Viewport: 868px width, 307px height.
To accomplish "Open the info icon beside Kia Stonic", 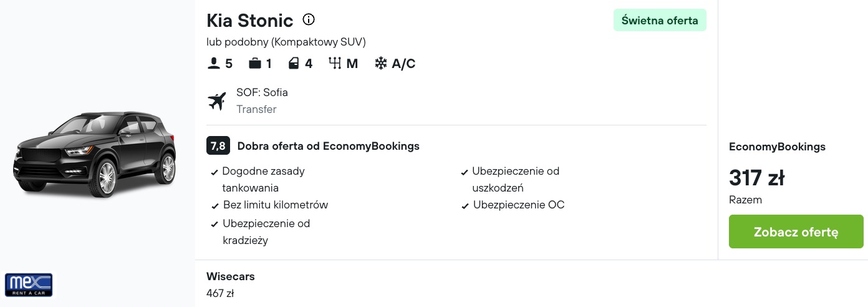I will tap(309, 19).
